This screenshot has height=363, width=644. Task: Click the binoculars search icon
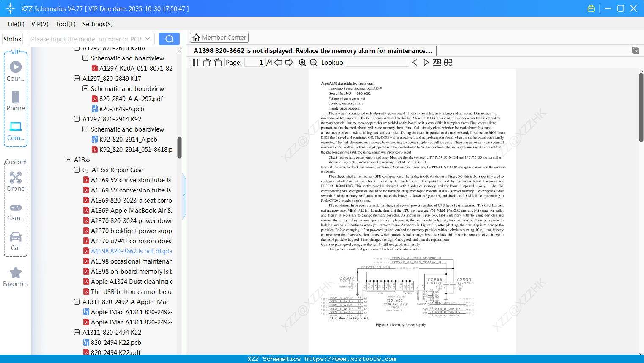point(448,63)
